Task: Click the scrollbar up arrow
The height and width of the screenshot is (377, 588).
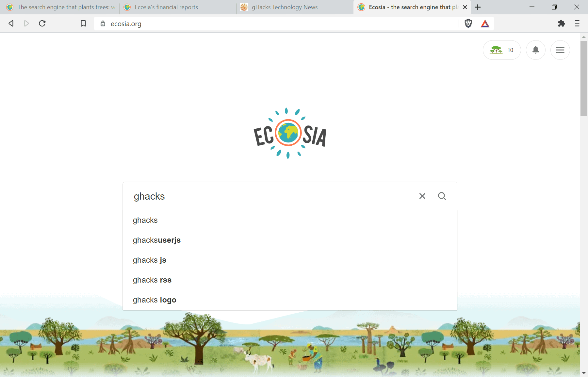Action: (584, 37)
